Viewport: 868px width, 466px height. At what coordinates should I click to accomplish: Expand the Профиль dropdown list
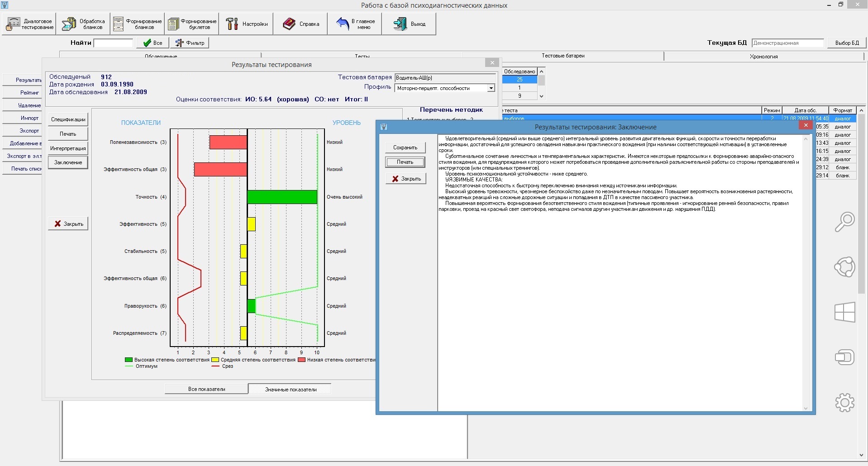click(491, 88)
